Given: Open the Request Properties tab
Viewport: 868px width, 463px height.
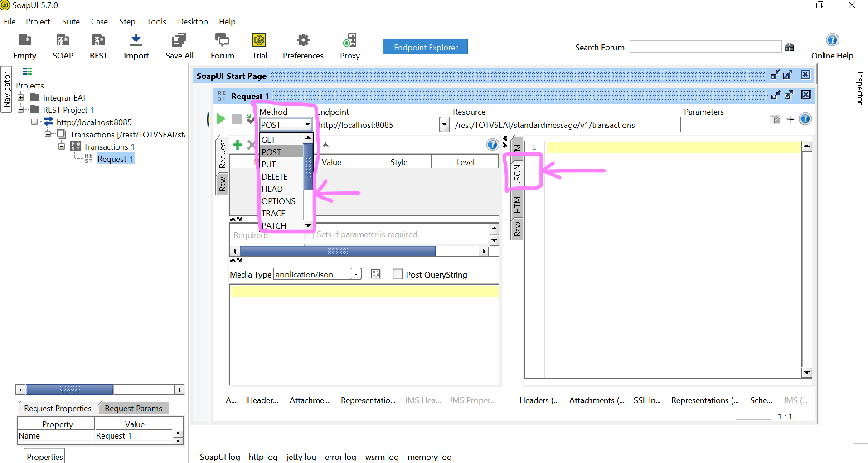Looking at the screenshot, I should click(x=58, y=408).
